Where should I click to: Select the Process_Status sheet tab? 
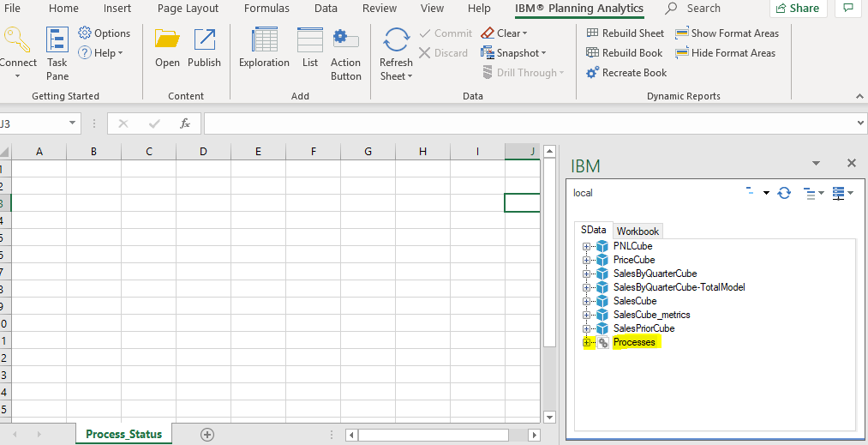point(124,434)
